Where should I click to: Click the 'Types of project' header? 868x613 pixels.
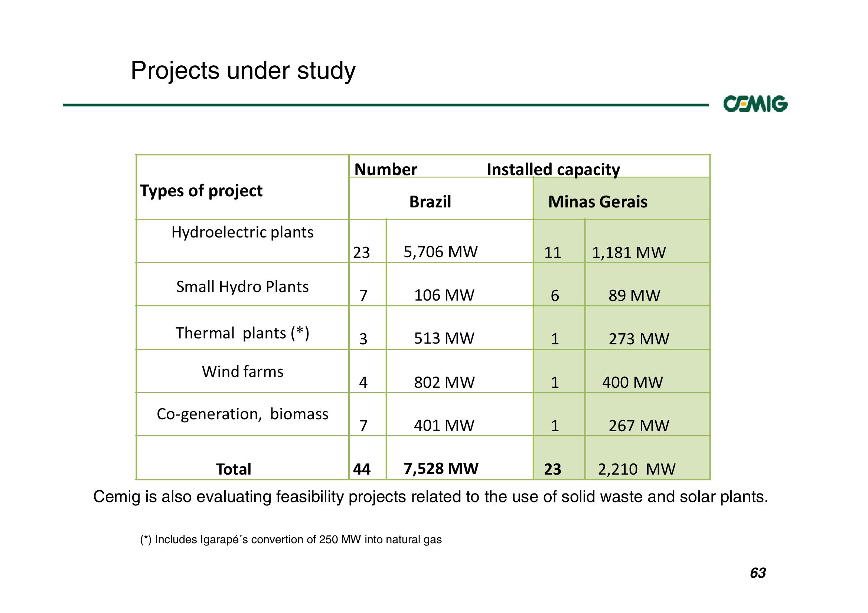[x=201, y=191]
